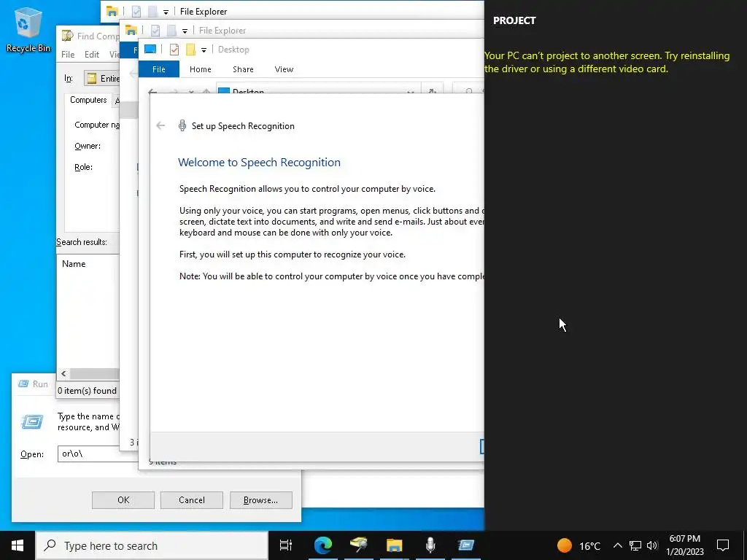Image resolution: width=747 pixels, height=560 pixels.
Task: Click the Run dialog title bar icon
Action: coord(23,384)
